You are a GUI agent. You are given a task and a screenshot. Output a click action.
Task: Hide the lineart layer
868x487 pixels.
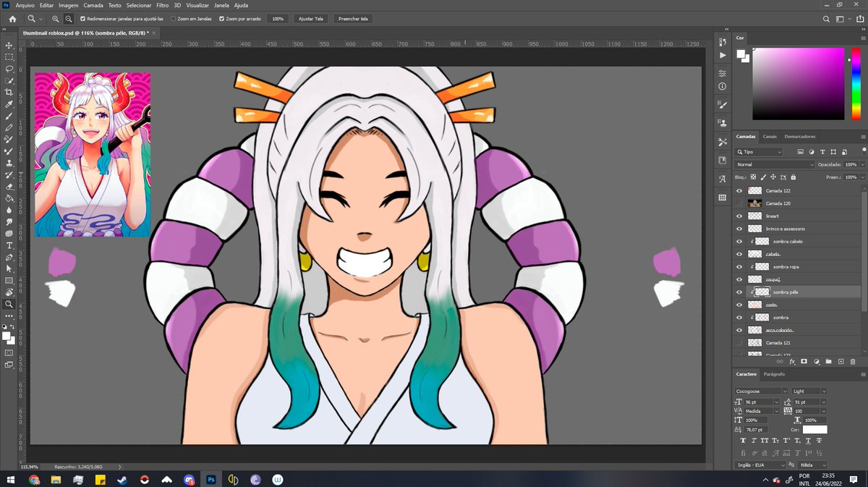739,216
